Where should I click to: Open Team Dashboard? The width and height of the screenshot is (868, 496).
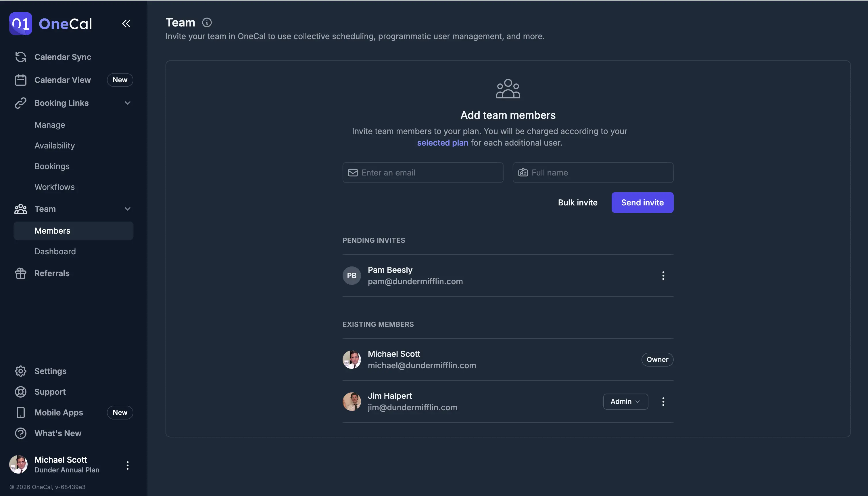click(55, 251)
